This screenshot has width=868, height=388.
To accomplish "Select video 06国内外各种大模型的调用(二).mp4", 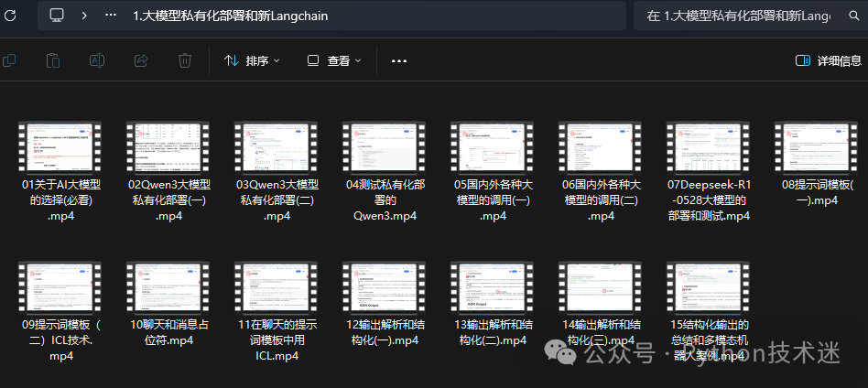I will (x=602, y=172).
